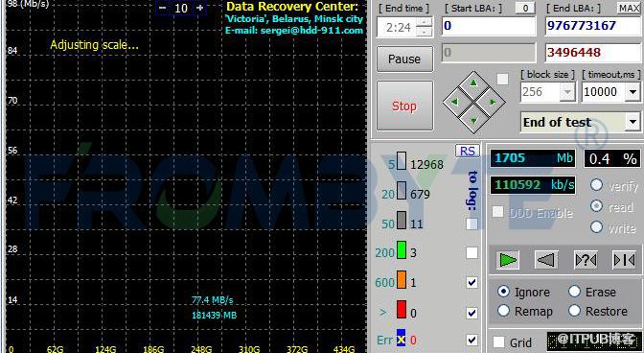
Task: Enable the Grid checkbox
Action: tap(498, 341)
